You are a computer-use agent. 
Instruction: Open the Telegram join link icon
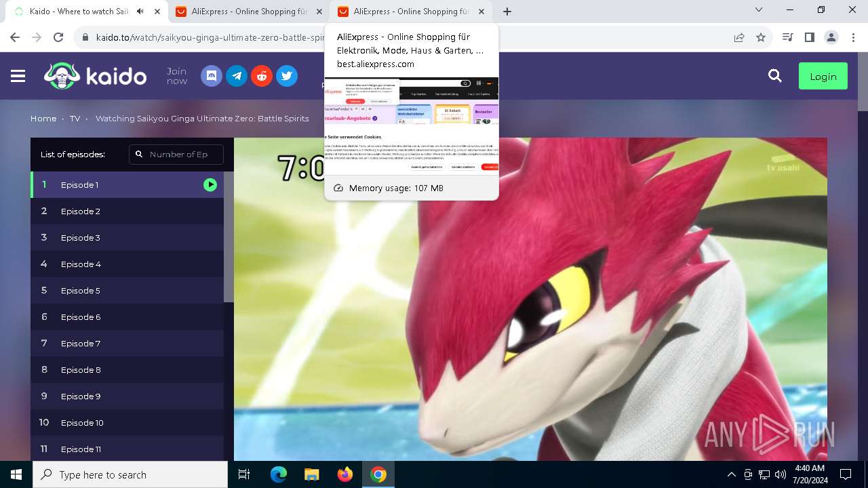click(237, 76)
